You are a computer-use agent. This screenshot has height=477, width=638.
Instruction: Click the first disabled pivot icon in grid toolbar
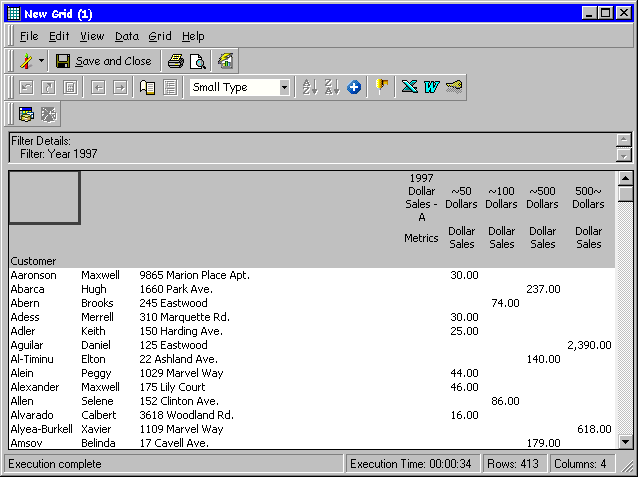click(27, 87)
